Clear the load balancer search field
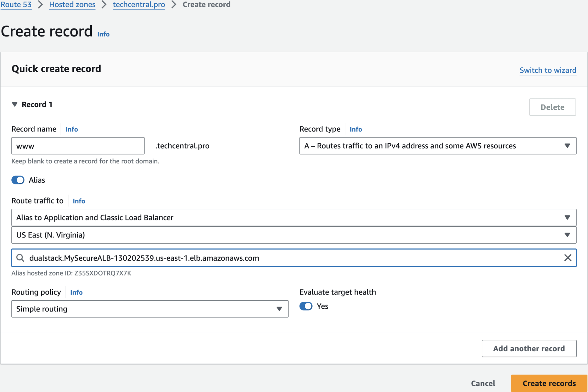 567,258
